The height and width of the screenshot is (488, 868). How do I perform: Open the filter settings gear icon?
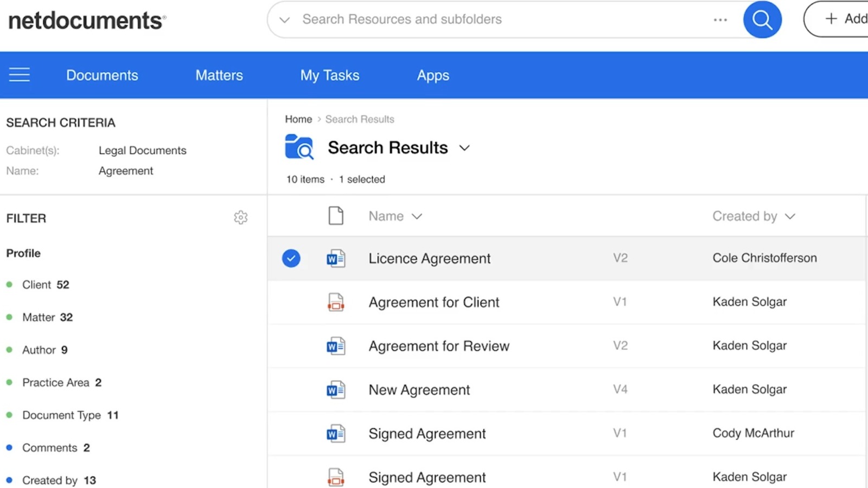coord(241,217)
